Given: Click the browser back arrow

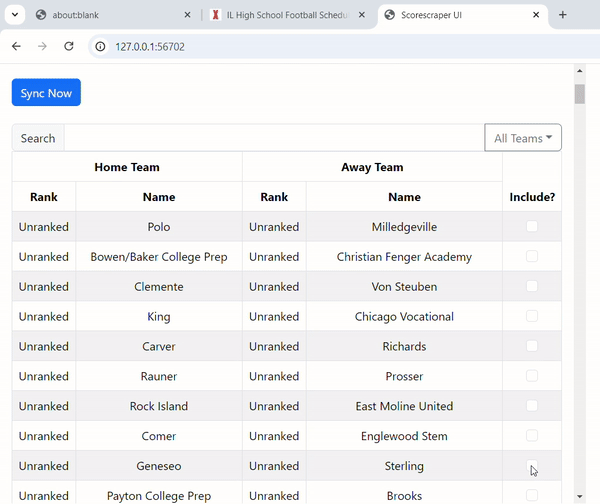Looking at the screenshot, I should pos(16,46).
